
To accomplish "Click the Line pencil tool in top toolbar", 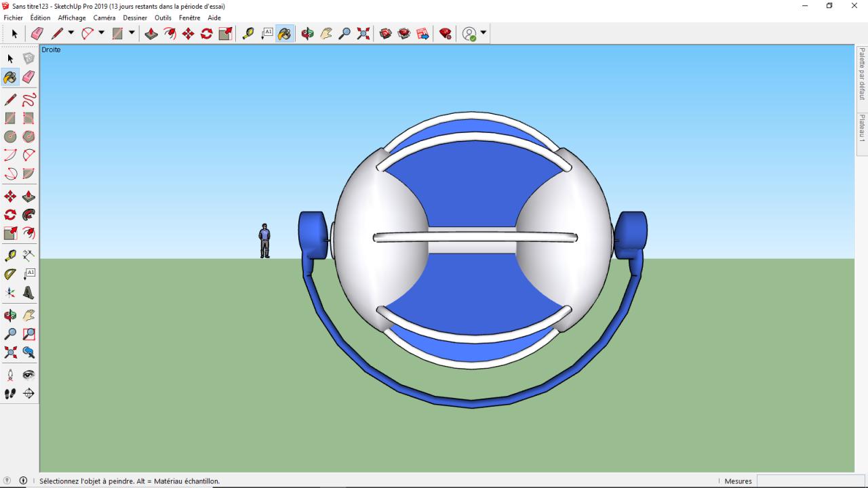I will click(x=57, y=33).
